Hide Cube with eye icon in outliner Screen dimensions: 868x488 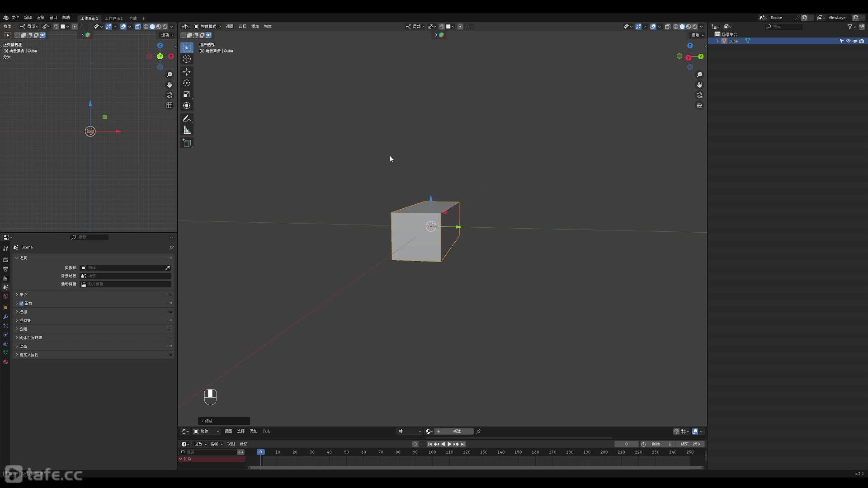[x=848, y=41]
